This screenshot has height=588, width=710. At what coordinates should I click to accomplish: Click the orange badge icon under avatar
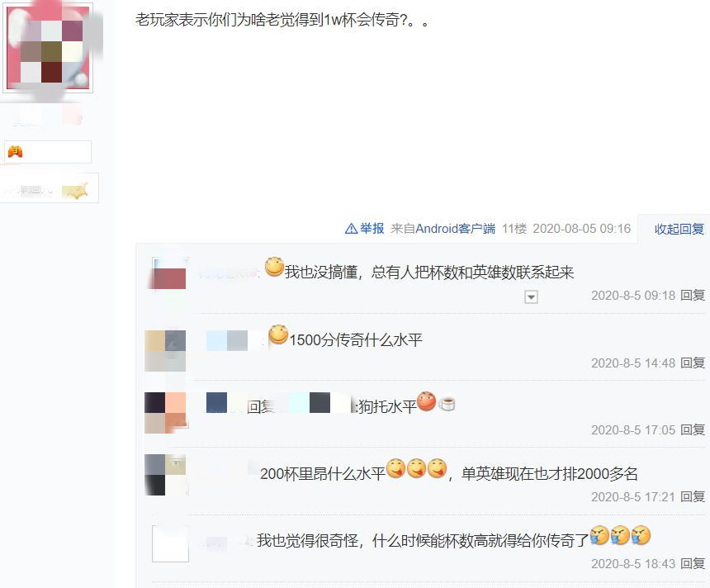pyautogui.click(x=16, y=151)
